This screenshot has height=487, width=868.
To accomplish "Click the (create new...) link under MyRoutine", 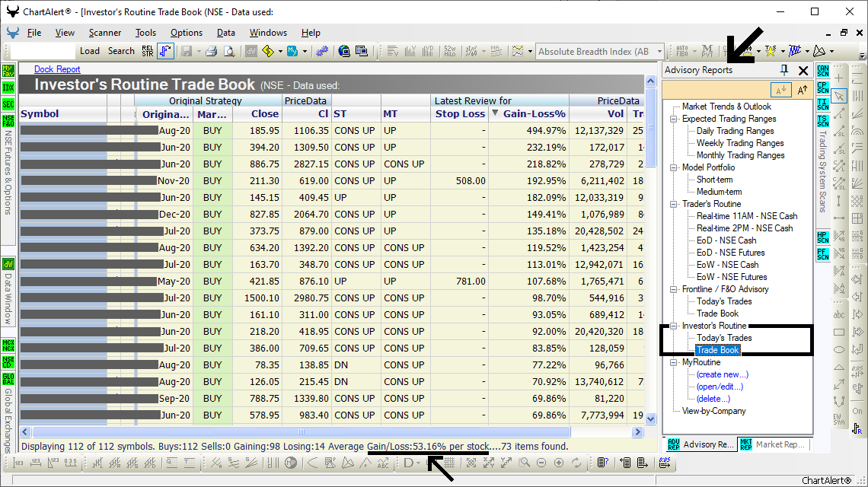I will pos(722,374).
